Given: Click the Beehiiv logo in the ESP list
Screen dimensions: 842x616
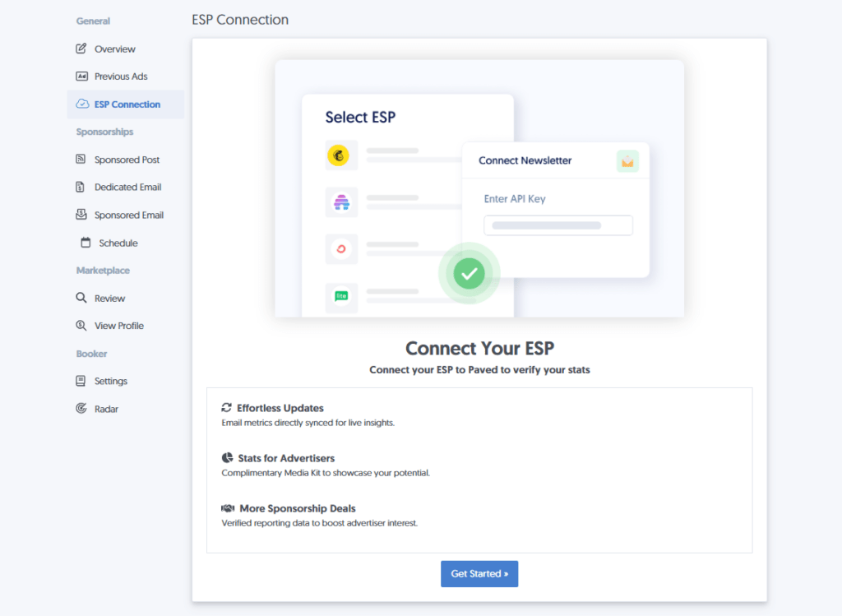Looking at the screenshot, I should point(340,201).
